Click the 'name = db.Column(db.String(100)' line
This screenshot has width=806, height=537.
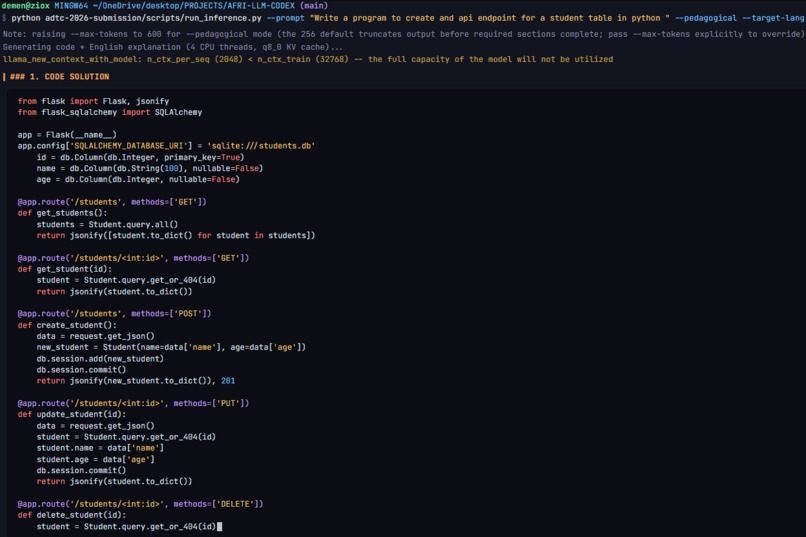coord(150,168)
